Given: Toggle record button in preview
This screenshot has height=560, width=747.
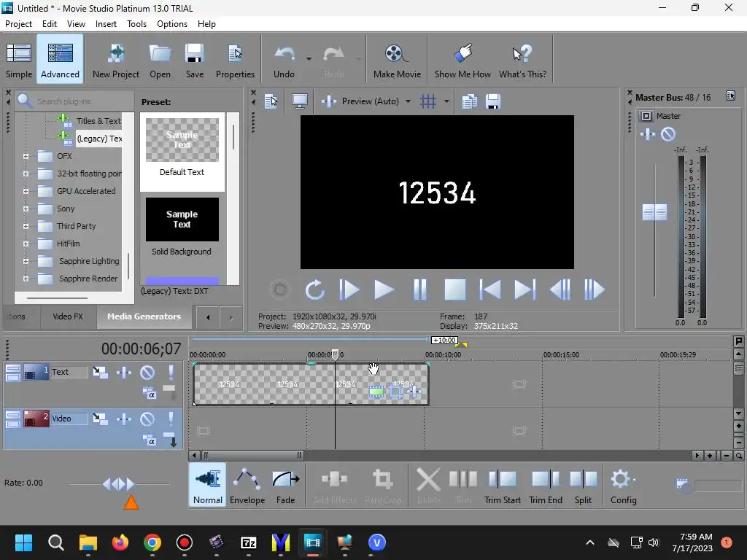Looking at the screenshot, I should click(x=280, y=289).
